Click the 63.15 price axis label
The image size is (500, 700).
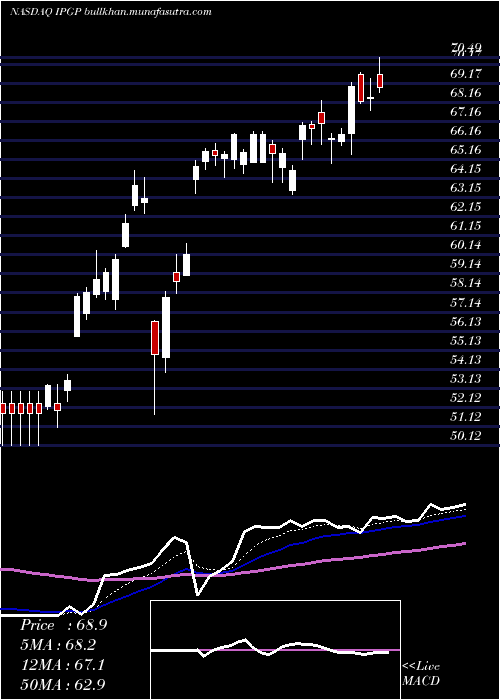pyautogui.click(x=466, y=188)
